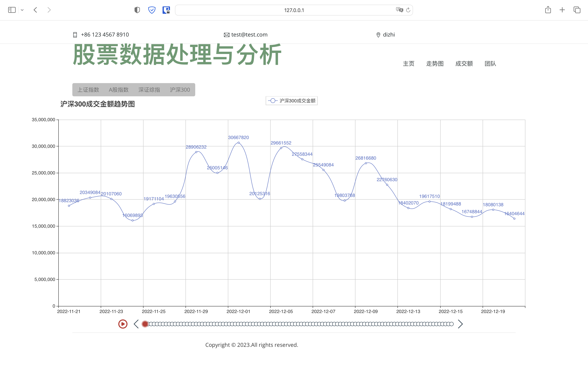
Task: Click the phone icon beside +86 123 4567 8910
Action: click(x=75, y=35)
